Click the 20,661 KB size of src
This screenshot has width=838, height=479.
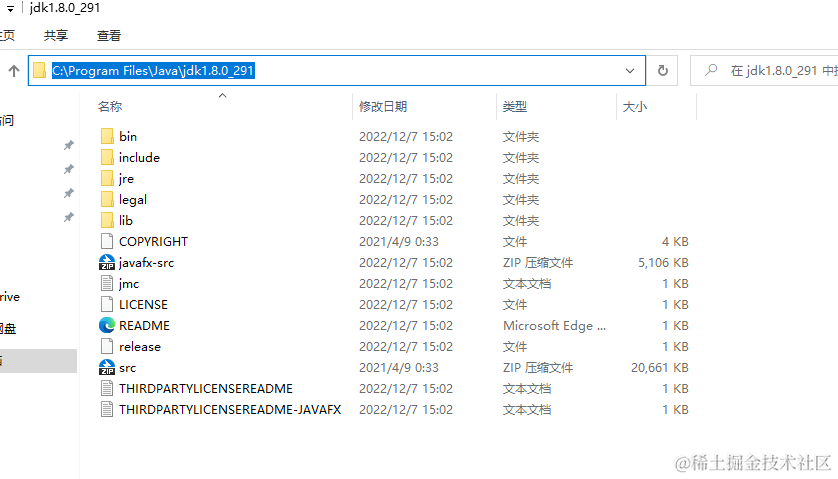point(659,368)
